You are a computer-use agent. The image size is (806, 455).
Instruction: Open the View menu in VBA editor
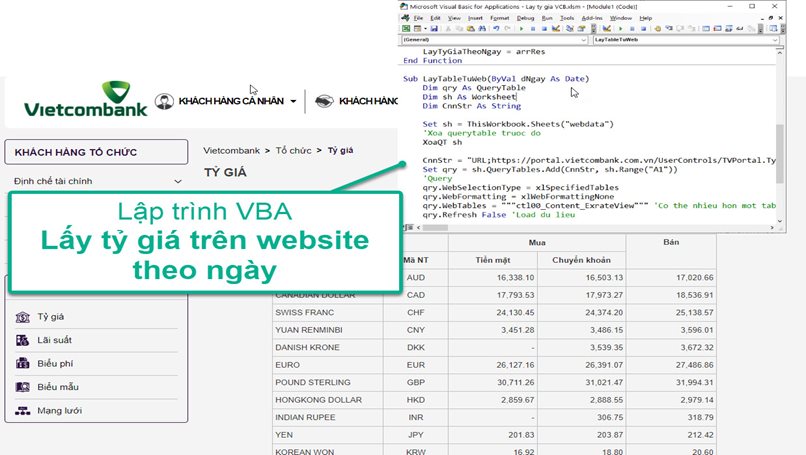click(454, 18)
